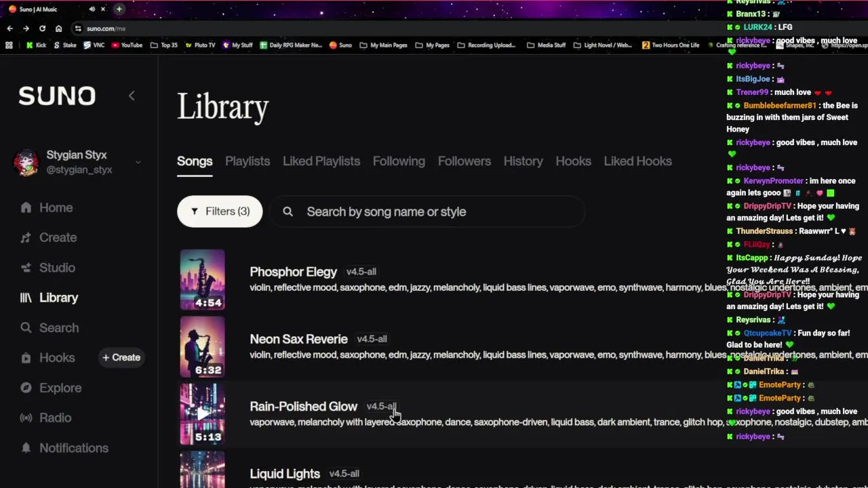Click the Search magnifier icon in the sidebar
This screenshot has height=488, width=868.
click(26, 327)
